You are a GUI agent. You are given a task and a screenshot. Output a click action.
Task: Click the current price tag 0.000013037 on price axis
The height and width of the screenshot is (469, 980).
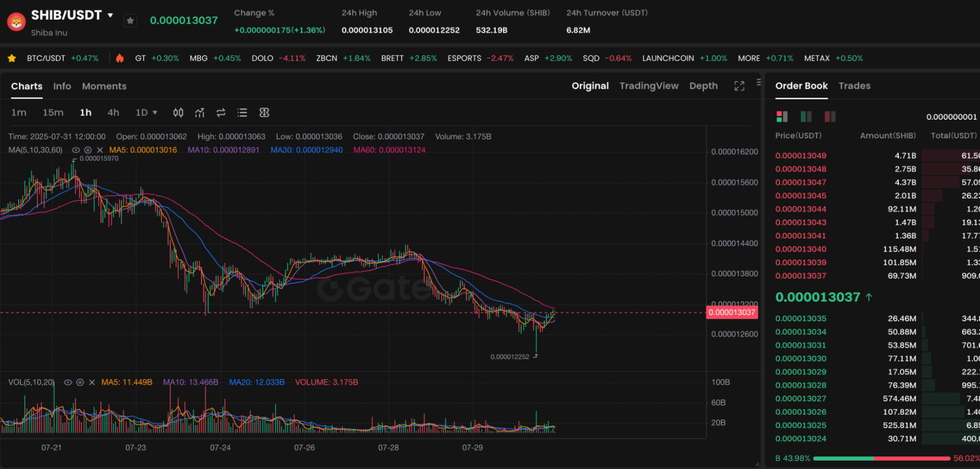[x=732, y=313]
